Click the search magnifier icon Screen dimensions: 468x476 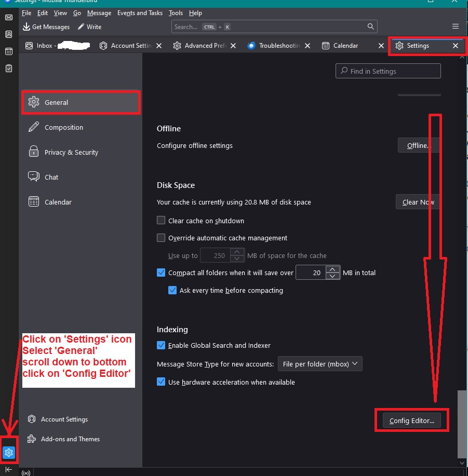(370, 26)
